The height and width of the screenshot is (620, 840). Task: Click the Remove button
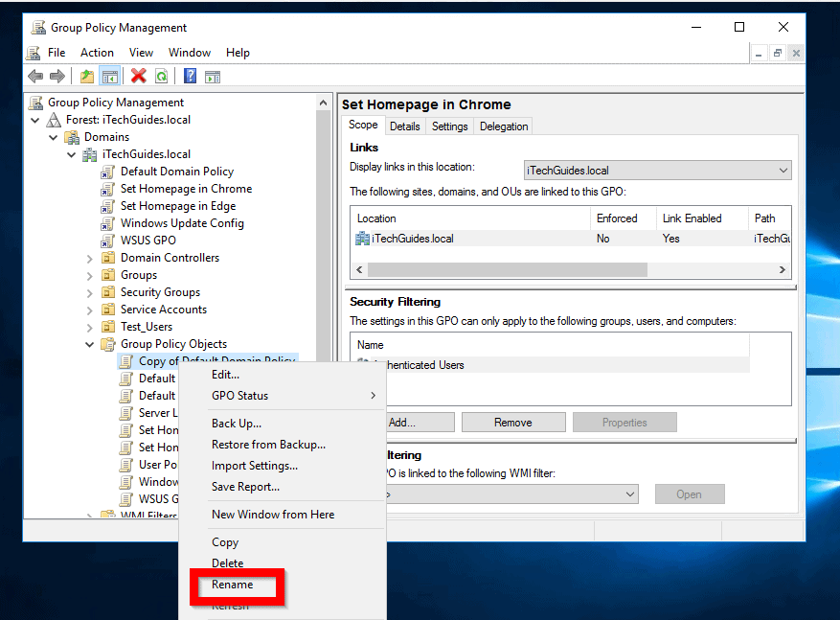(x=512, y=421)
